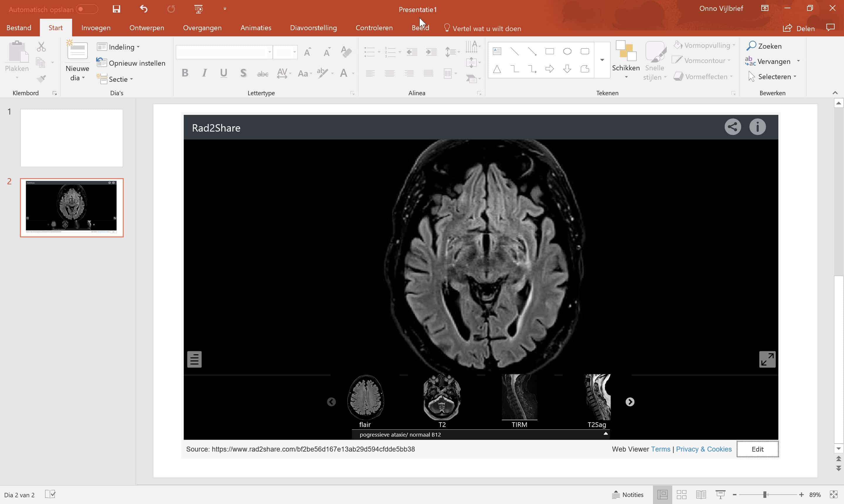Viewport: 844px width, 504px height.
Task: Click the Cut scissors icon
Action: tap(41, 47)
